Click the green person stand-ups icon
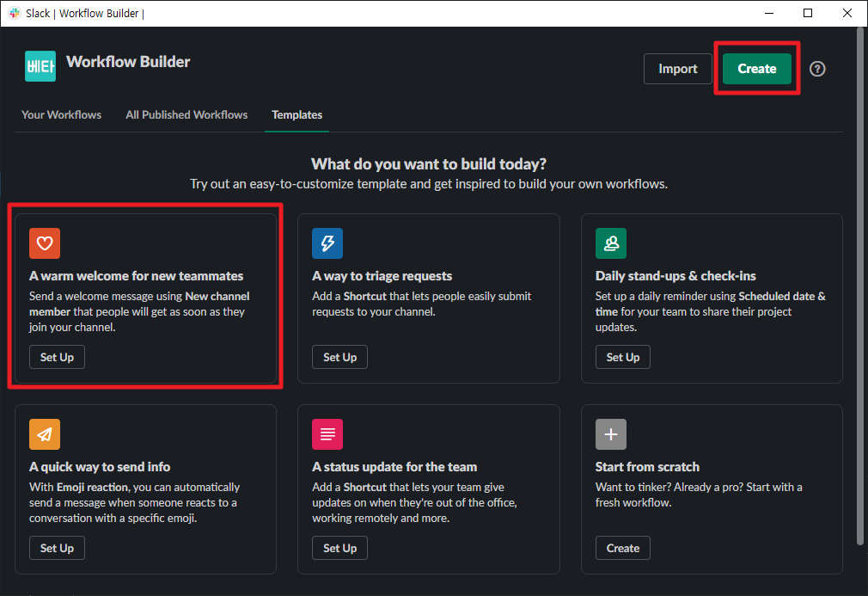Screen dimensions: 868x596 [610, 243]
